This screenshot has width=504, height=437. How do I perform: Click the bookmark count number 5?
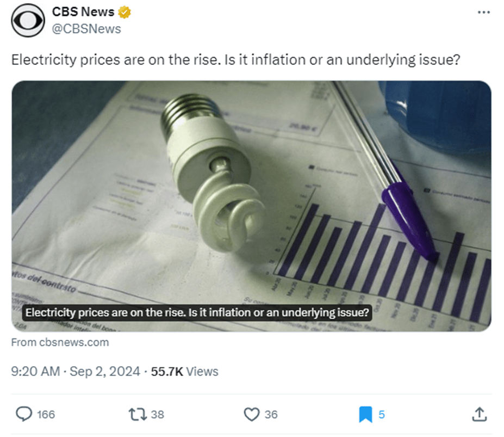click(x=382, y=415)
